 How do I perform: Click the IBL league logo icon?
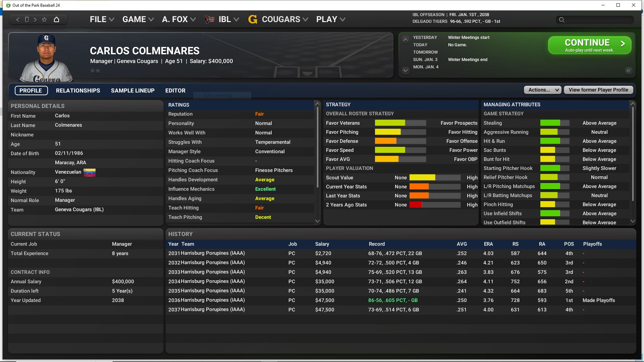(210, 19)
